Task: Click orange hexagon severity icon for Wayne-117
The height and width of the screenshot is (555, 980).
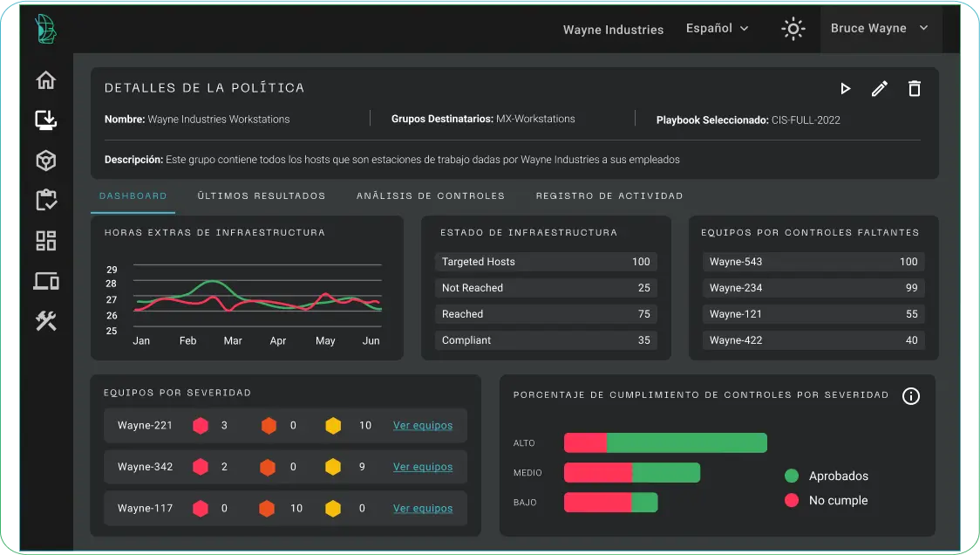Action: (x=267, y=508)
